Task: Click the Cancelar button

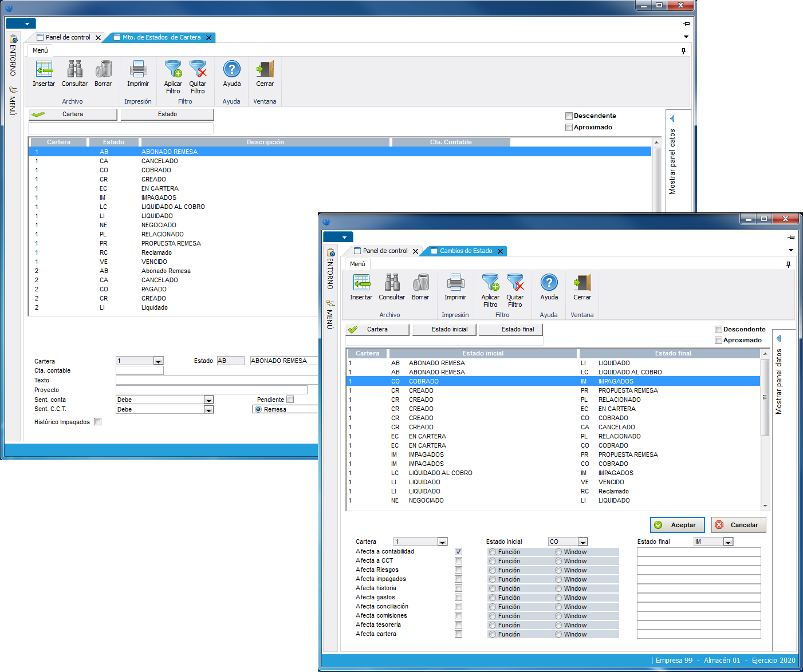Action: click(x=738, y=525)
